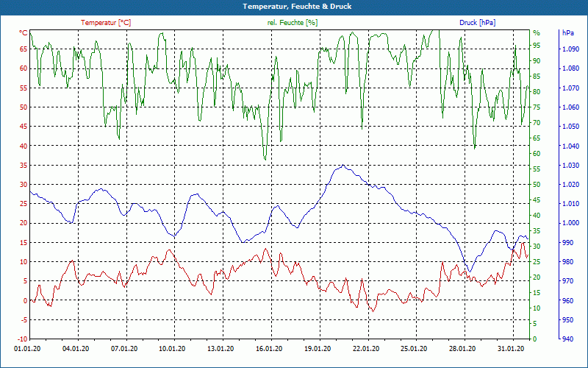588x368 pixels.
Task: Click the 95 value on the green humidity axis
Action: tap(537, 46)
